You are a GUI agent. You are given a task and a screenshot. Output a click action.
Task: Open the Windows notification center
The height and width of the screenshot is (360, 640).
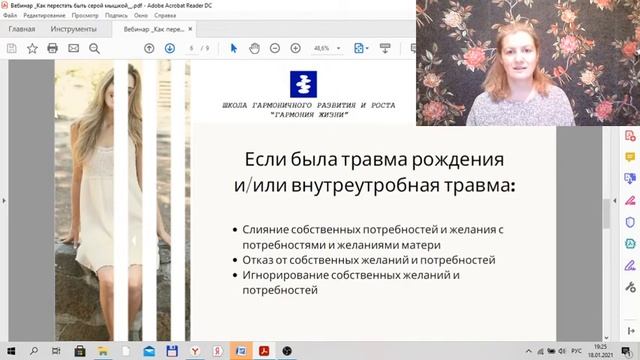point(626,351)
